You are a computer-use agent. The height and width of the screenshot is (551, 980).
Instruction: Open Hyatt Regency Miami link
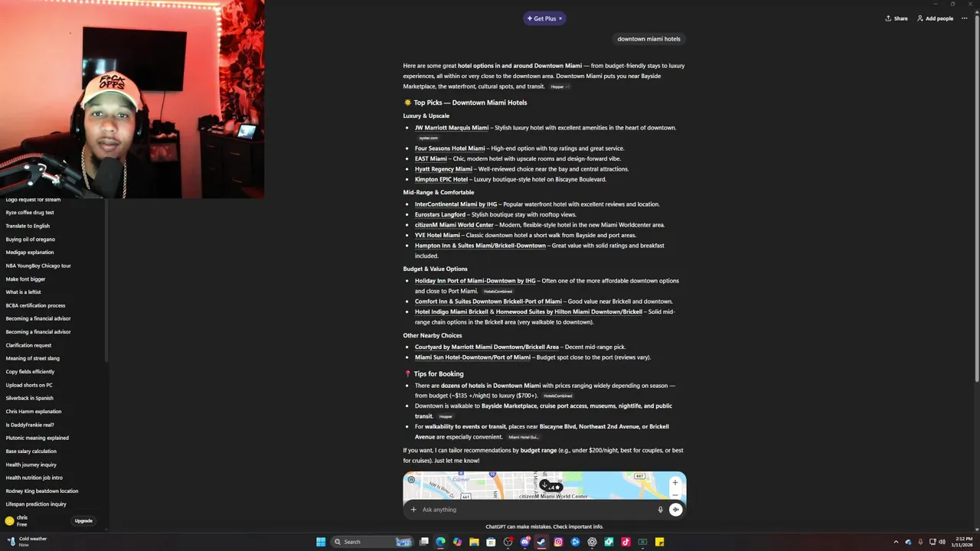coord(443,169)
